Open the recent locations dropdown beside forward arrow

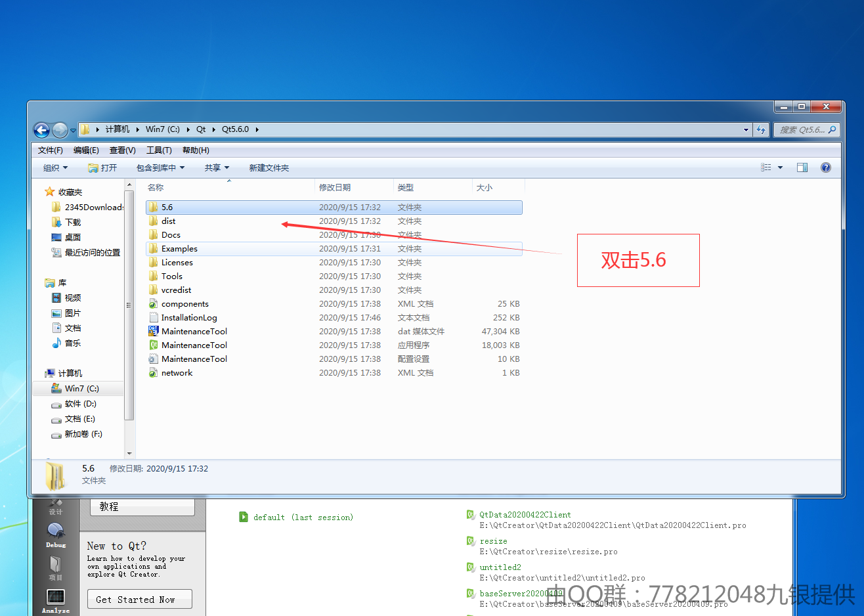click(x=73, y=130)
